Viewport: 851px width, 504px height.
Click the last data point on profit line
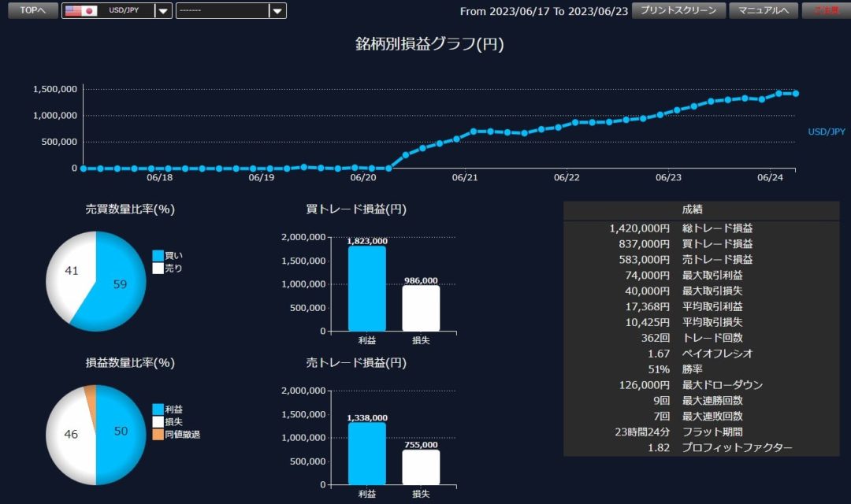click(795, 94)
